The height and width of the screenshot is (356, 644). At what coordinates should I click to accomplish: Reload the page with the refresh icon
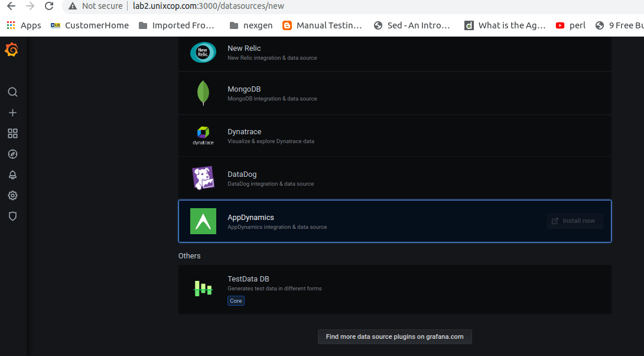click(x=49, y=6)
